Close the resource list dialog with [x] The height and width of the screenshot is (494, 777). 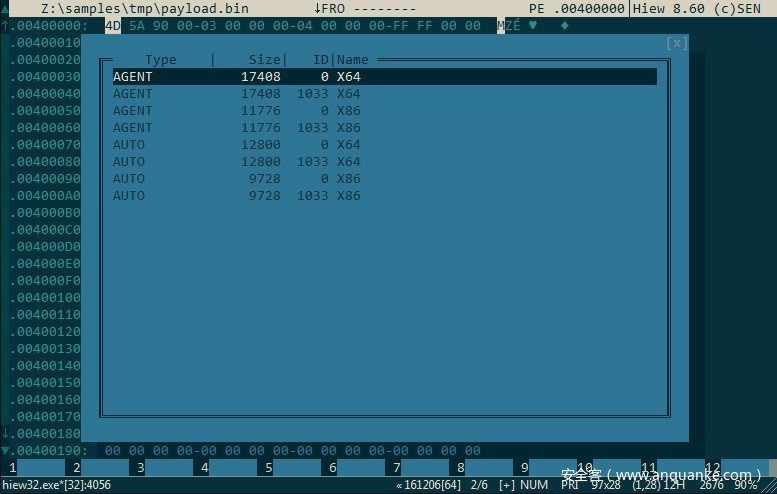point(677,43)
